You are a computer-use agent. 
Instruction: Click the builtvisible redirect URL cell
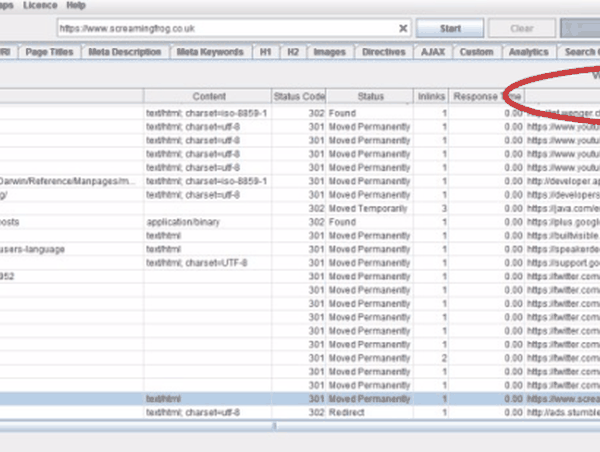coord(563,236)
